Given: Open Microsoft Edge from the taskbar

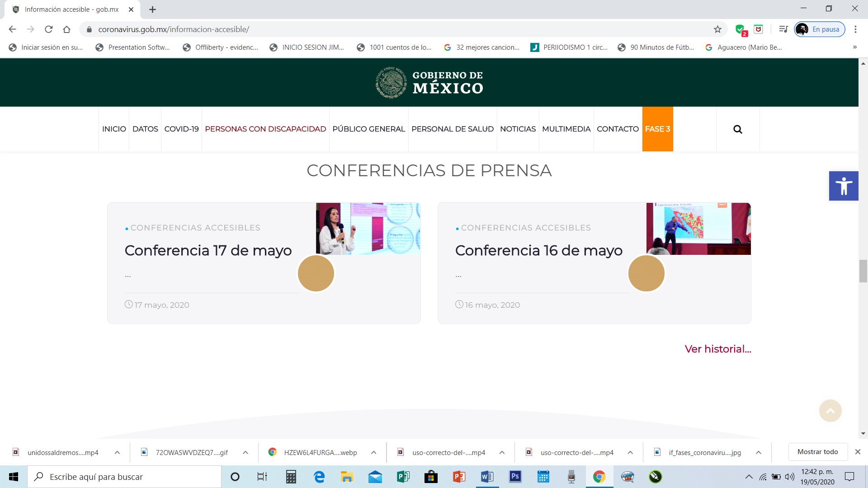Looking at the screenshot, I should click(x=319, y=477).
